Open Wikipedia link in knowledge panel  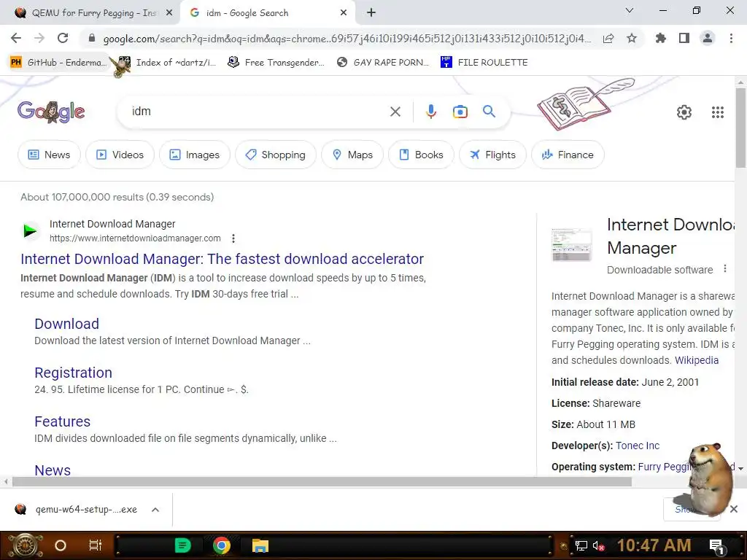pyautogui.click(x=697, y=360)
